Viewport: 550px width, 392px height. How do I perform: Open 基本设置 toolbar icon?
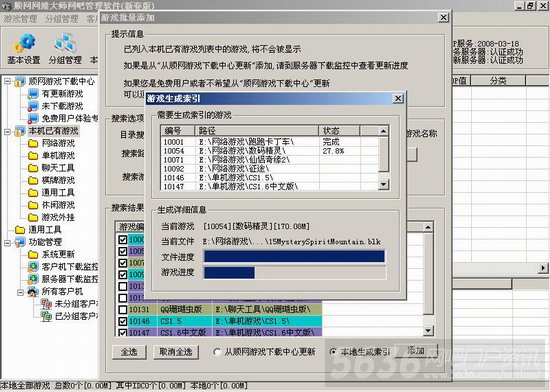(x=24, y=48)
